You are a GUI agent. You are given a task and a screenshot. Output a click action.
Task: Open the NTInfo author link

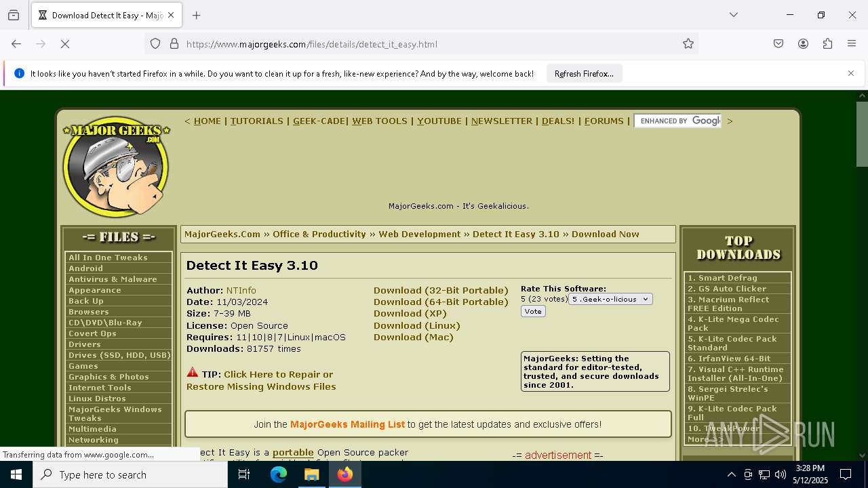coord(241,290)
